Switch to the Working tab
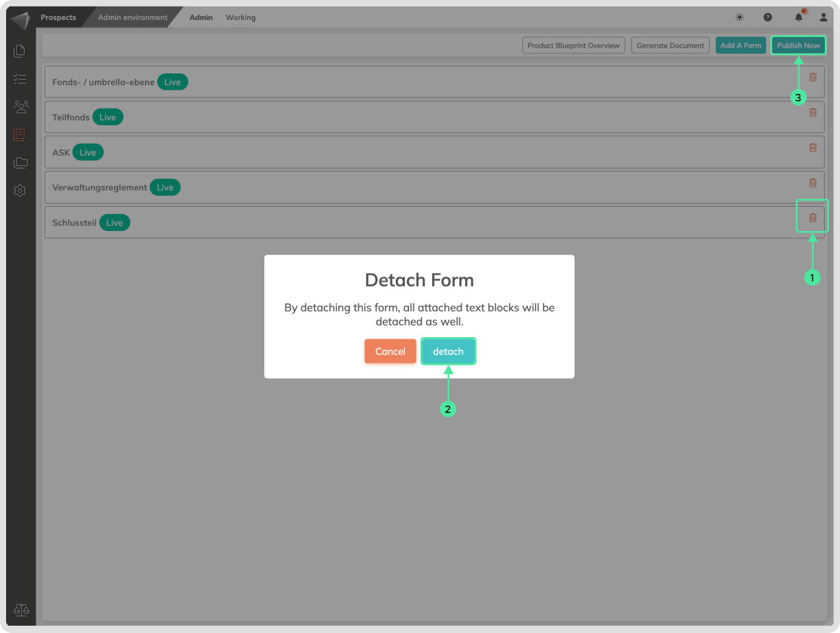The image size is (840, 633). pos(241,18)
